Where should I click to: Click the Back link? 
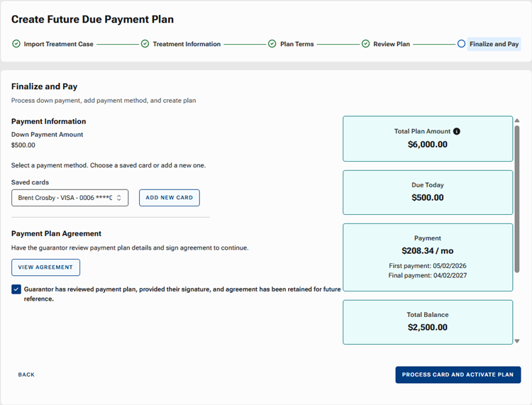point(26,375)
